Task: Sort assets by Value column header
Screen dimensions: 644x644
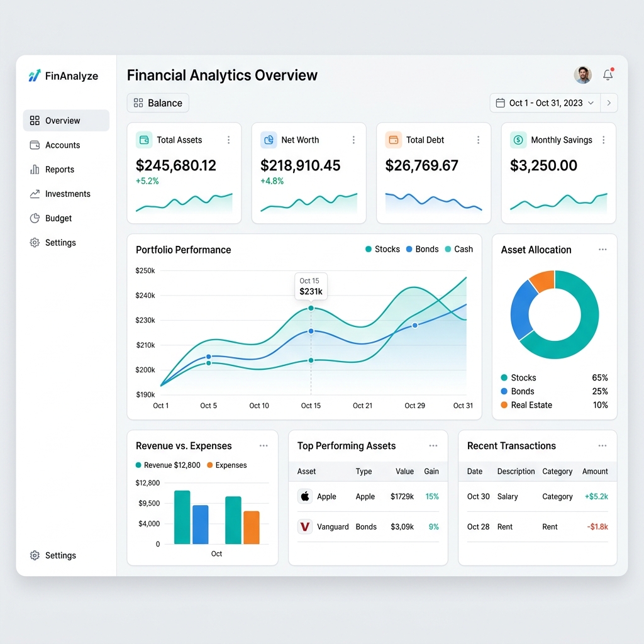Action: pyautogui.click(x=404, y=472)
